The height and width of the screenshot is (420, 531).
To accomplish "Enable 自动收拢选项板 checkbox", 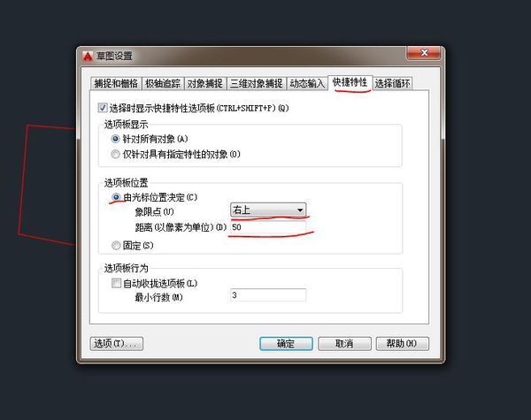I will 116,283.
